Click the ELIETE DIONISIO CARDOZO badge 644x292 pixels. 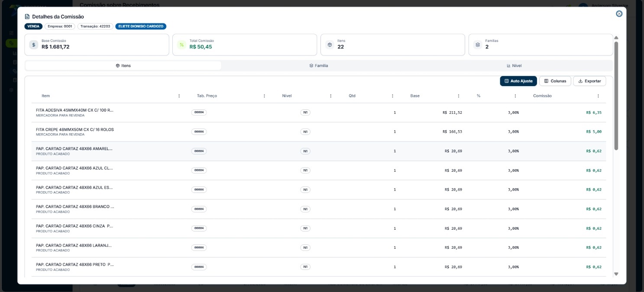coord(141,26)
